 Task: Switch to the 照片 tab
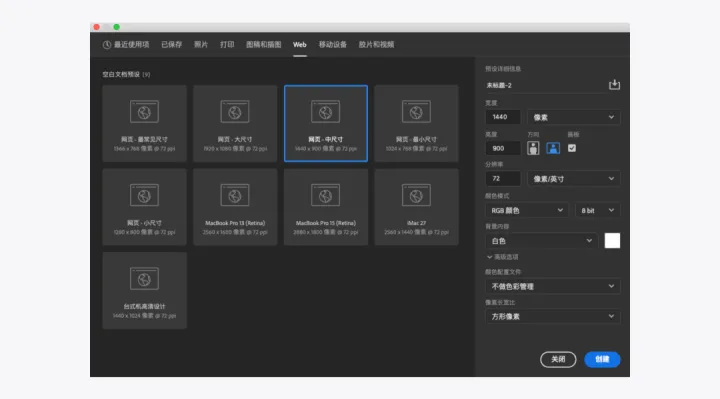pyautogui.click(x=201, y=45)
